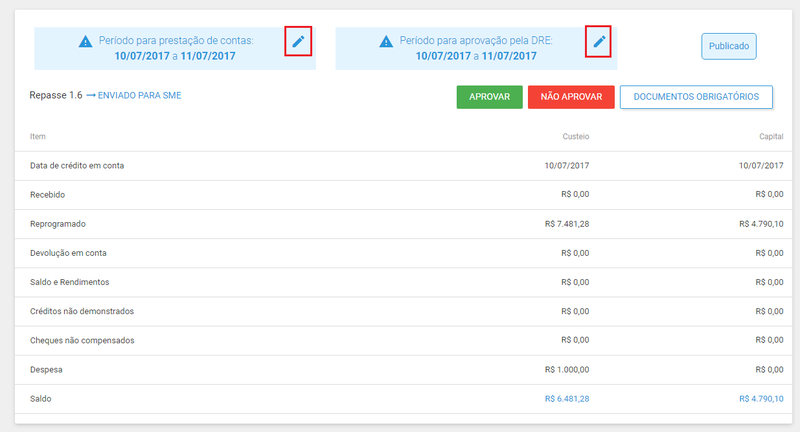
Task: Click warning icon beside aprovação pela DRE
Action: click(386, 41)
